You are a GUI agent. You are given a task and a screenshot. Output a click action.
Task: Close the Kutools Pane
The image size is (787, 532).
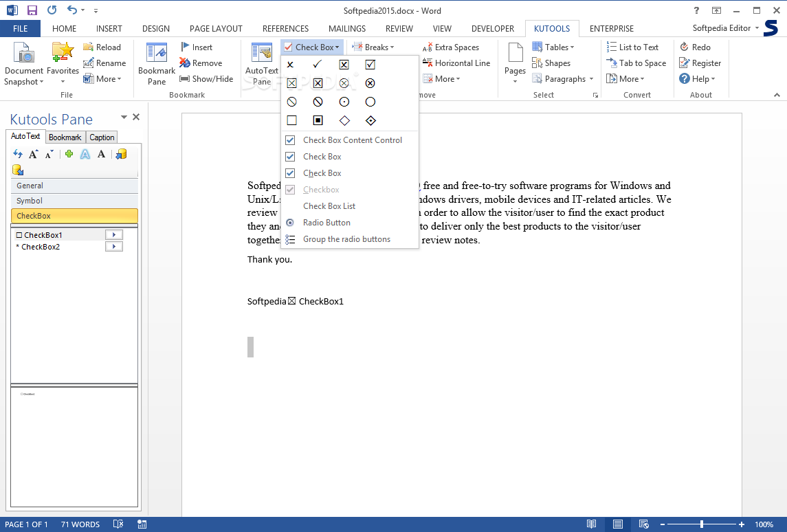pyautogui.click(x=136, y=117)
